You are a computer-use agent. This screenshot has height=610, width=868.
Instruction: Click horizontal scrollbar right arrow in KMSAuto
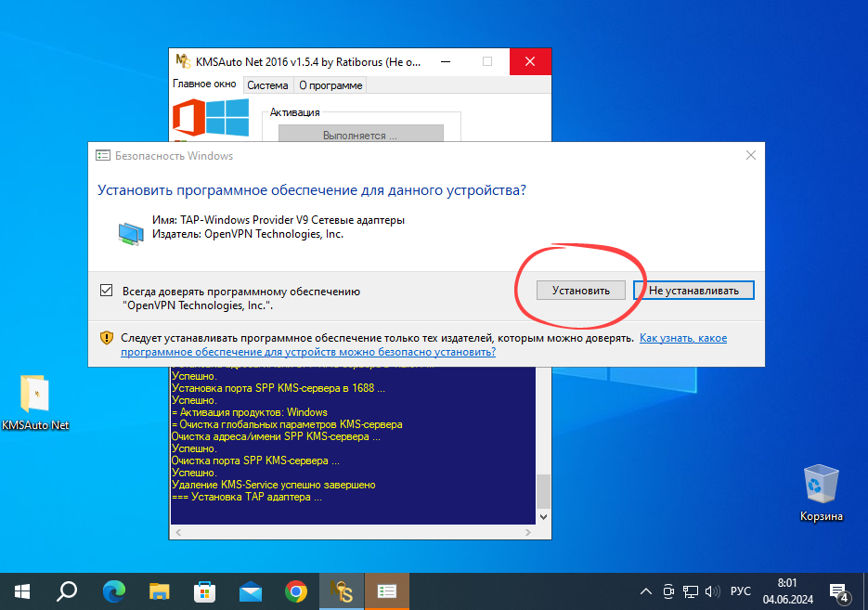pos(528,532)
